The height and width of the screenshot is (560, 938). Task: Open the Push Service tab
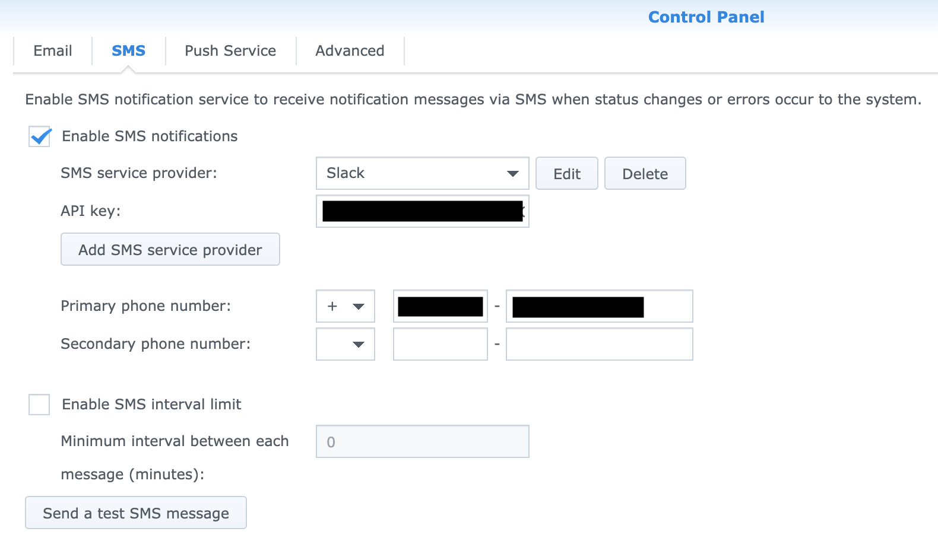[230, 51]
